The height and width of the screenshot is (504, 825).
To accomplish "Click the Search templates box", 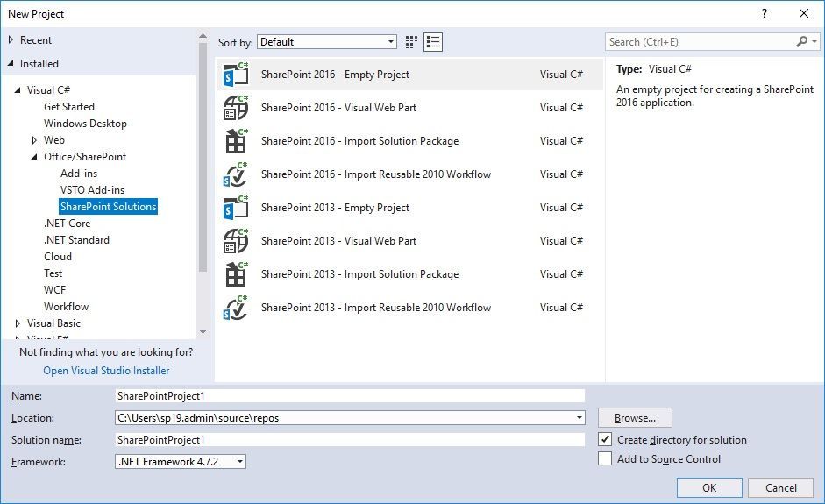I will point(700,41).
